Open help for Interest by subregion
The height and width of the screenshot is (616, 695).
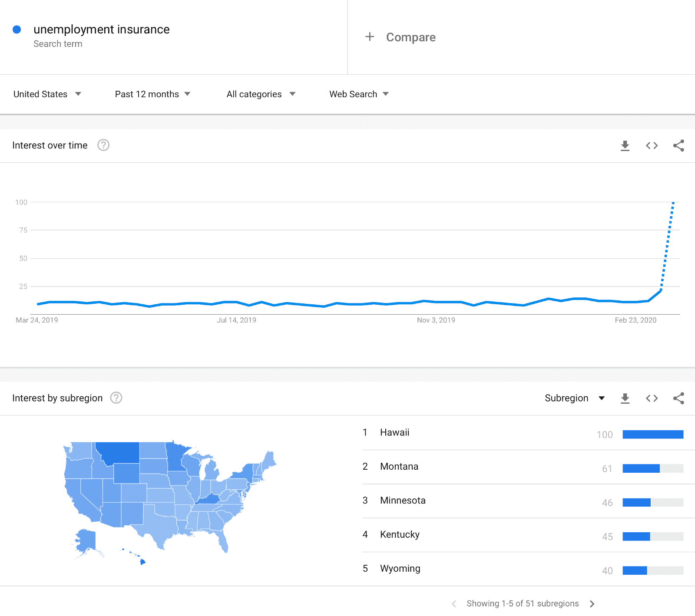(x=116, y=398)
